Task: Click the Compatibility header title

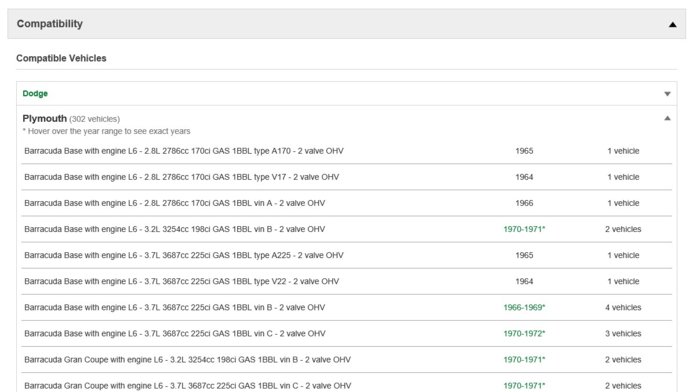Action: (x=50, y=24)
